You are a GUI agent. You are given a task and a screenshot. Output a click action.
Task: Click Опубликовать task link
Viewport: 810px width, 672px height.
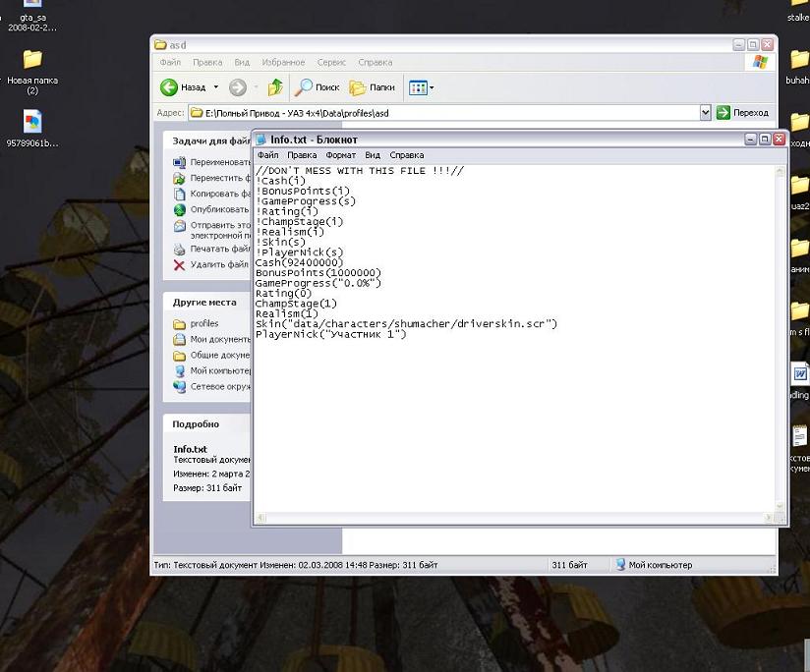(x=219, y=209)
